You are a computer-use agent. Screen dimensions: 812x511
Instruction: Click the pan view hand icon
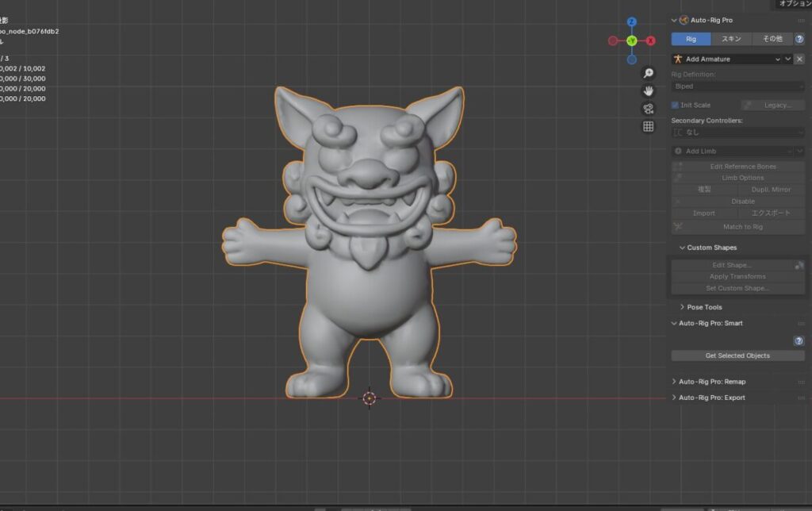pos(648,90)
